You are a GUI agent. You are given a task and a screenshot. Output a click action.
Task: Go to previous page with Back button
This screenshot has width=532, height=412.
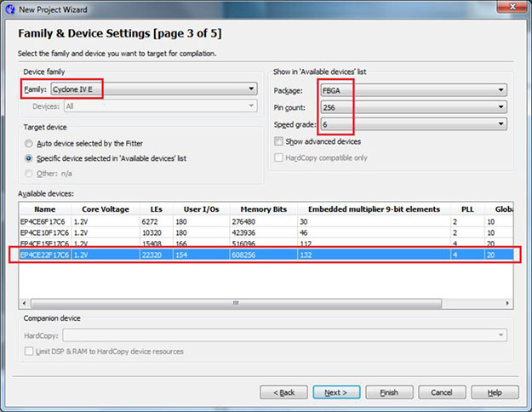click(x=283, y=392)
